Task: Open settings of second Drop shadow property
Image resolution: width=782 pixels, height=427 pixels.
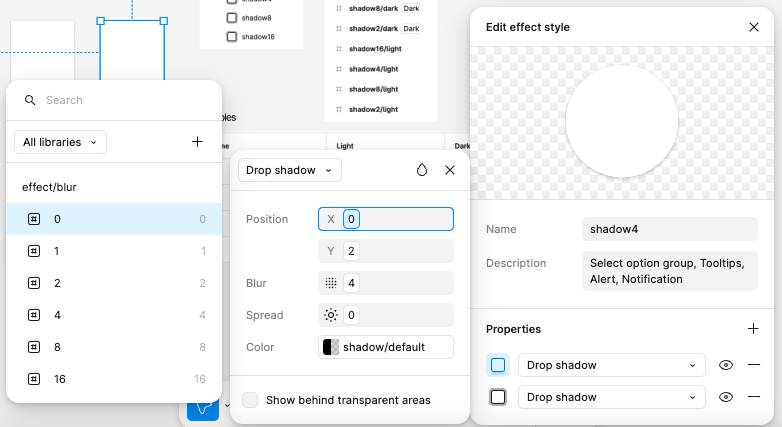Action: 498,397
